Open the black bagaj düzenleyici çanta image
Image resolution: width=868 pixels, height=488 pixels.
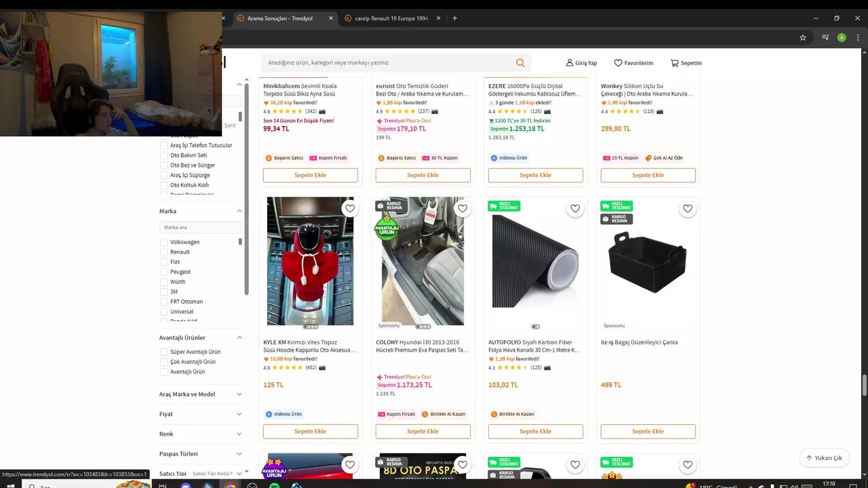648,261
